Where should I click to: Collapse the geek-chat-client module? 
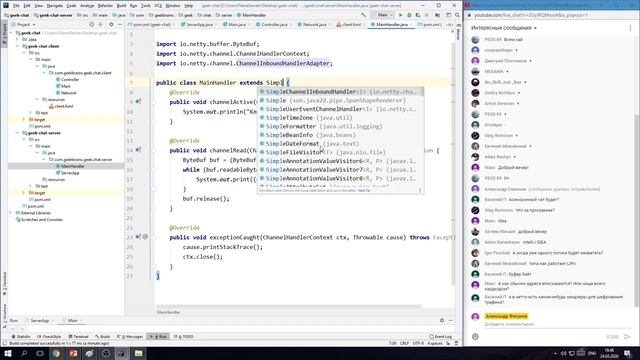[x=18, y=46]
